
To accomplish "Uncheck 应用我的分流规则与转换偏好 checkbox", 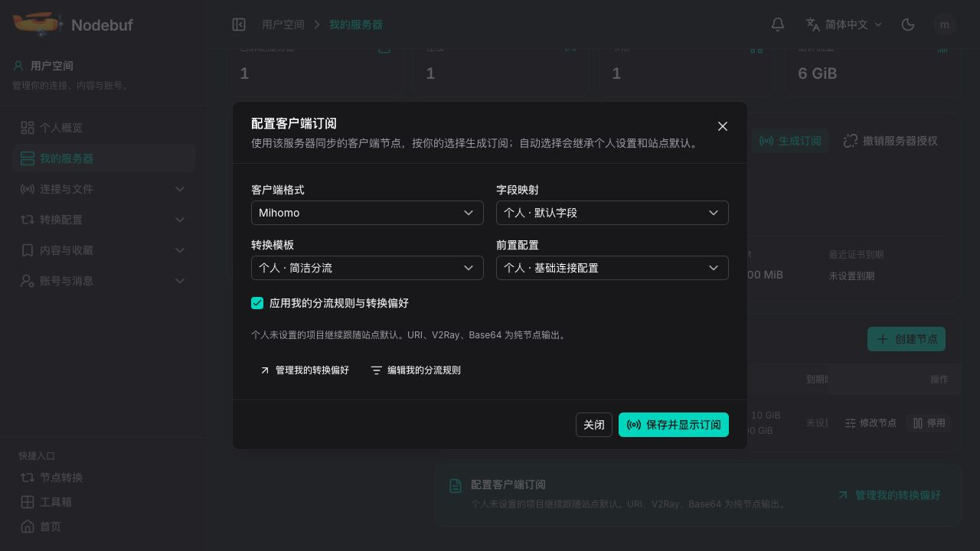I will click(257, 303).
